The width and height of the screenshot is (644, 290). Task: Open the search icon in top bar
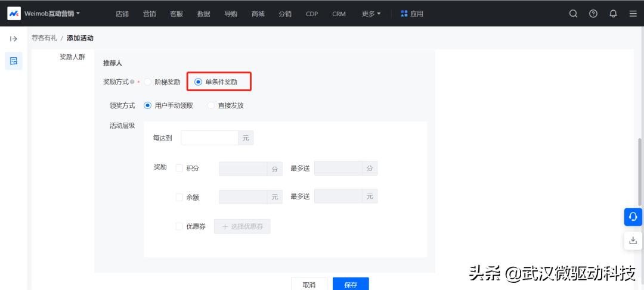point(574,14)
